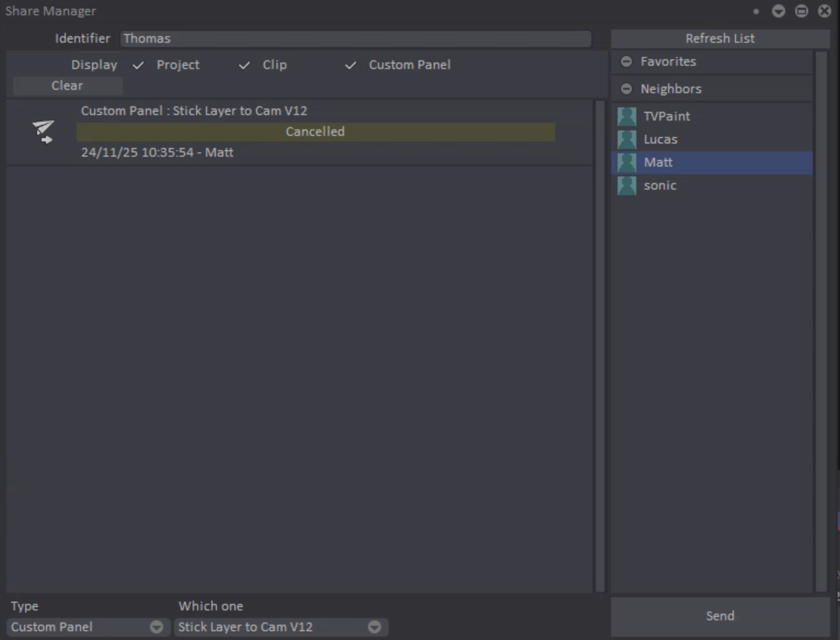The width and height of the screenshot is (840, 640).
Task: Click the panel minimize icon in title bar
Action: tap(801, 11)
